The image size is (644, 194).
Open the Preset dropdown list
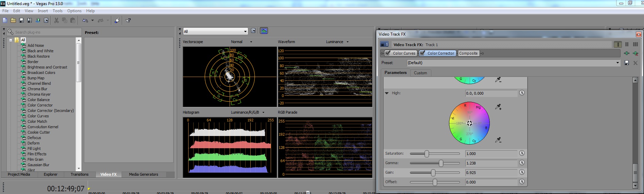point(617,63)
